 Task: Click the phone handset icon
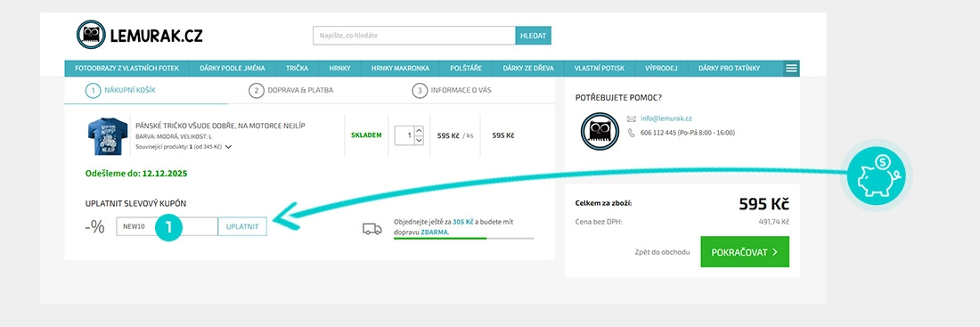pyautogui.click(x=632, y=133)
